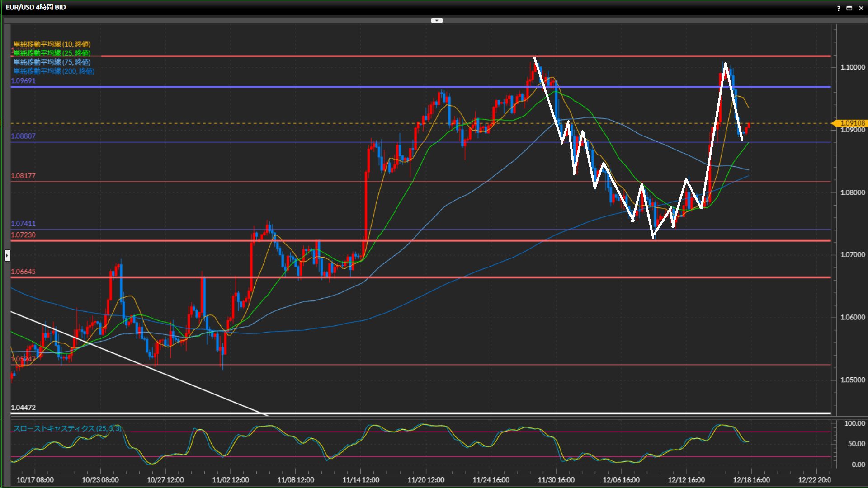Click the current price tag 1.09108

coord(852,123)
